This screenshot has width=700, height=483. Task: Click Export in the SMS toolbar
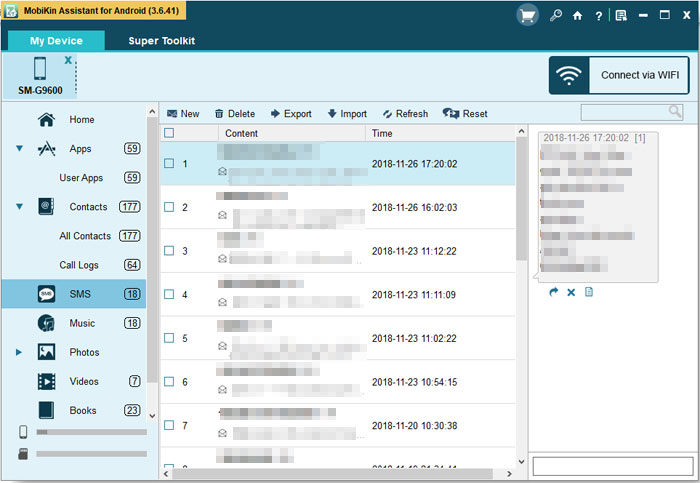291,114
